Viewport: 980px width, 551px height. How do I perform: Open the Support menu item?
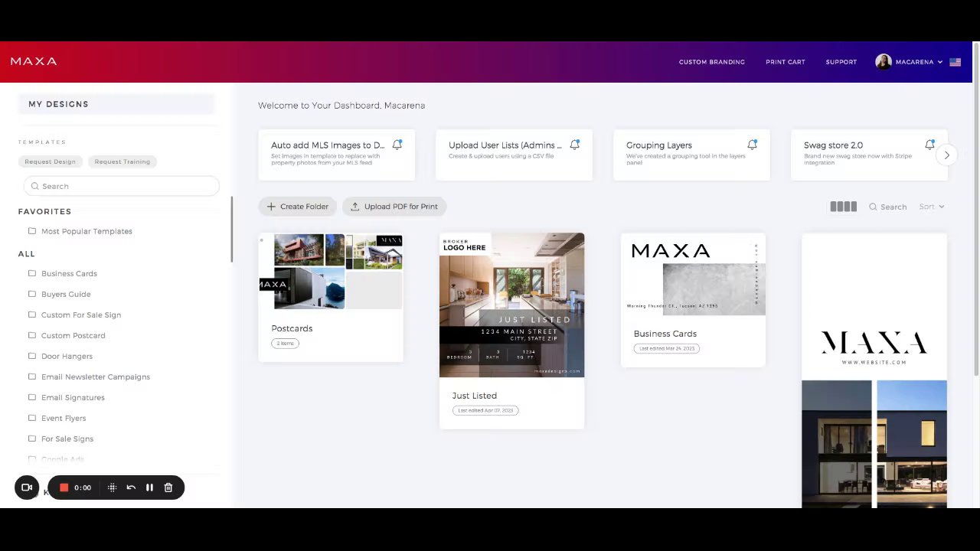point(841,62)
